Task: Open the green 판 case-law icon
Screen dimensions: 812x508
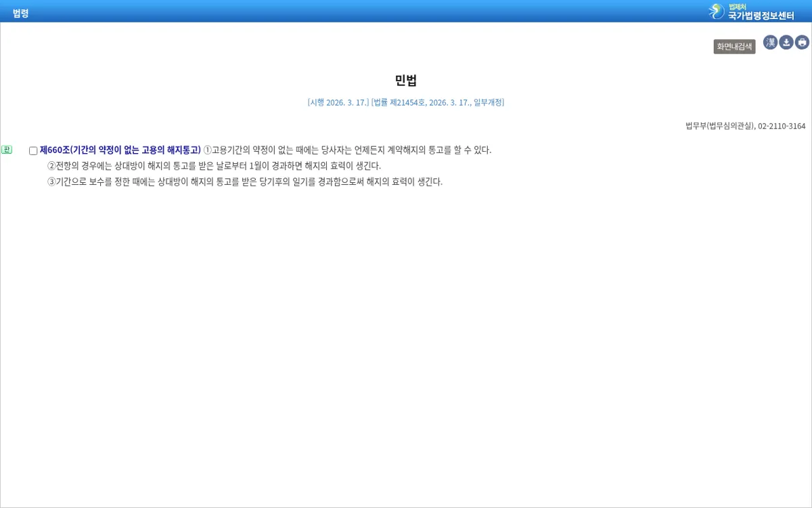Action: coord(7,150)
